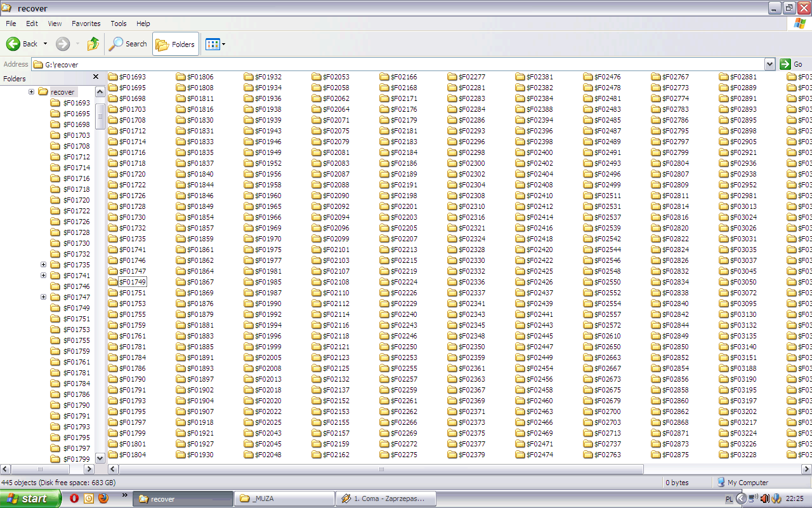Select $F01708 in the Folders tree

coord(76,146)
